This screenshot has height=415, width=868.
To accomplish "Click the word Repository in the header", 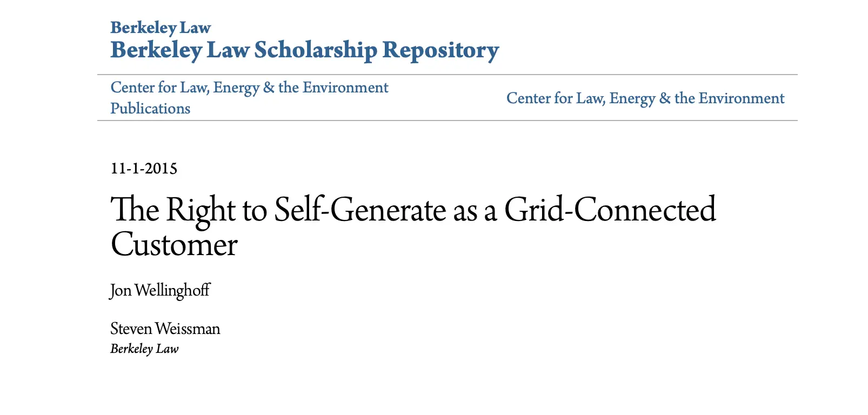I will click(x=440, y=50).
